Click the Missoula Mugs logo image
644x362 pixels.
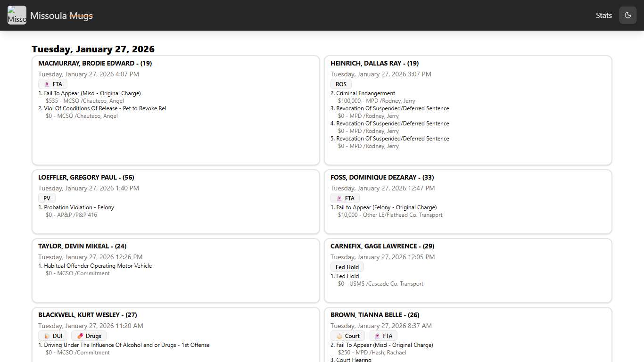click(x=17, y=15)
